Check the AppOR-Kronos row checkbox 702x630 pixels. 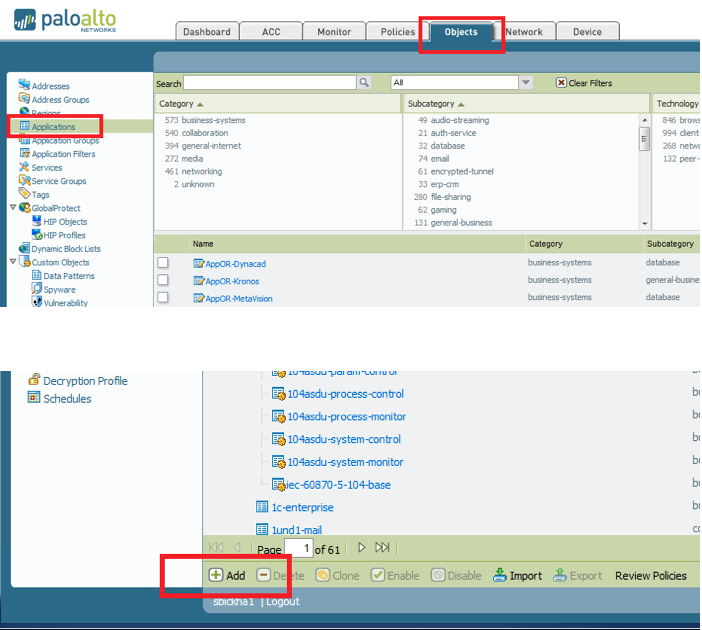click(x=163, y=280)
